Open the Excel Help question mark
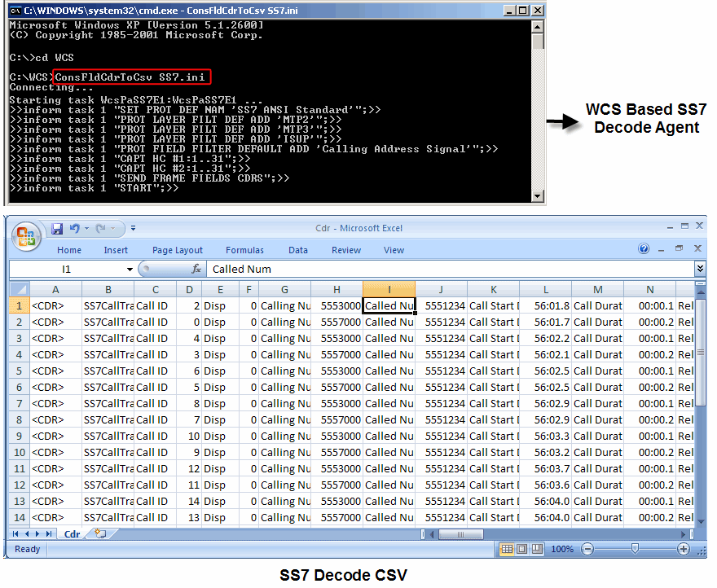Screen dimensions: 717x588 click(644, 248)
